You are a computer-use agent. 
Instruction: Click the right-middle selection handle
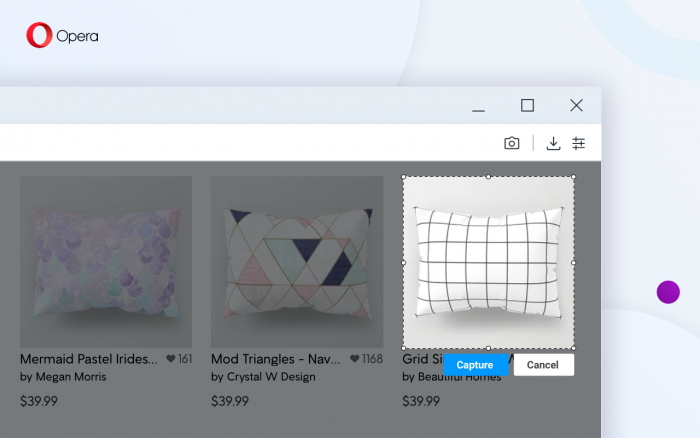[574, 263]
